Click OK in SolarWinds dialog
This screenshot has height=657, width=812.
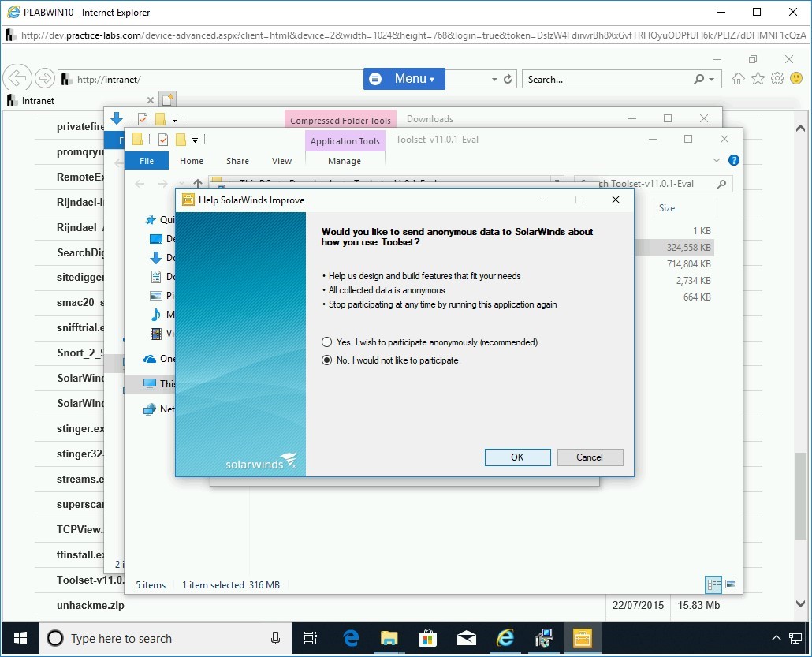tap(517, 457)
